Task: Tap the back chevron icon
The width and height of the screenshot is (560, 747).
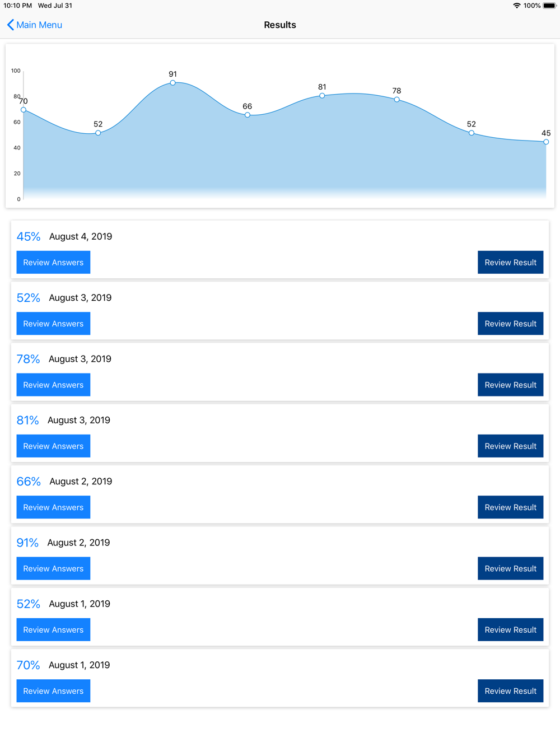Action: click(x=11, y=25)
